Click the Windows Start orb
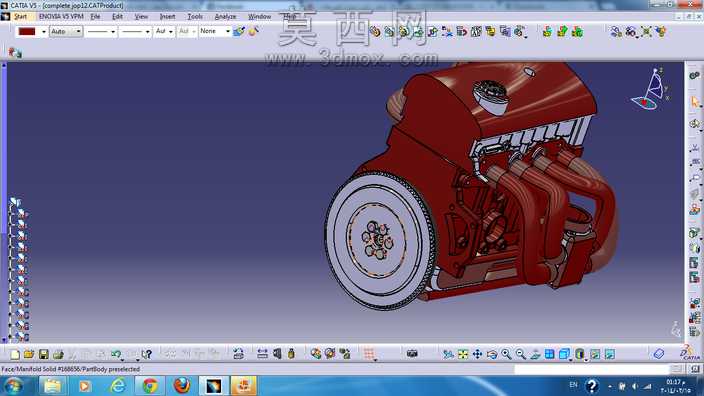The image size is (704, 396). point(13,386)
